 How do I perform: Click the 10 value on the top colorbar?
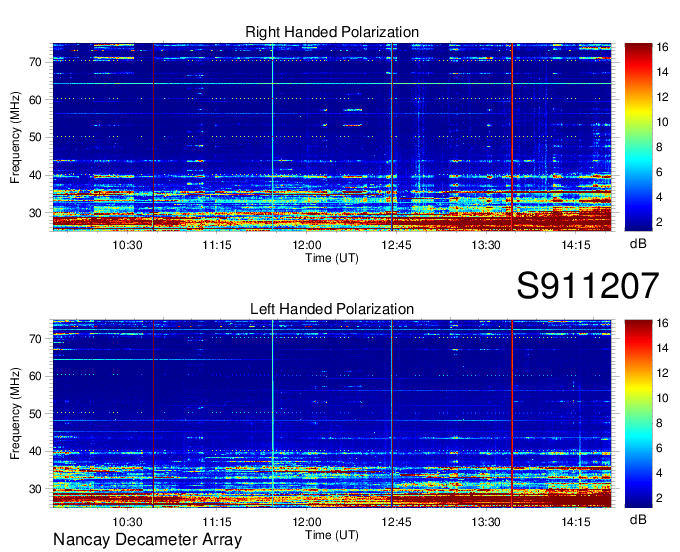[662, 122]
